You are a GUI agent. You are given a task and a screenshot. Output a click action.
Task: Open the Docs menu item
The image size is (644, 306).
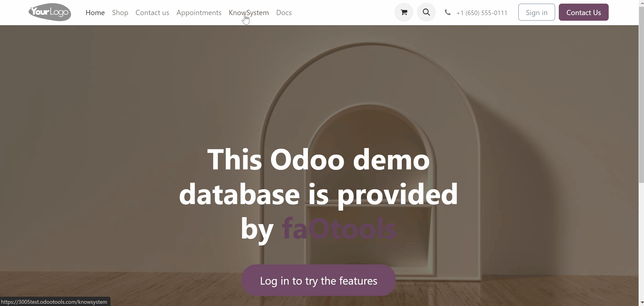(x=284, y=13)
